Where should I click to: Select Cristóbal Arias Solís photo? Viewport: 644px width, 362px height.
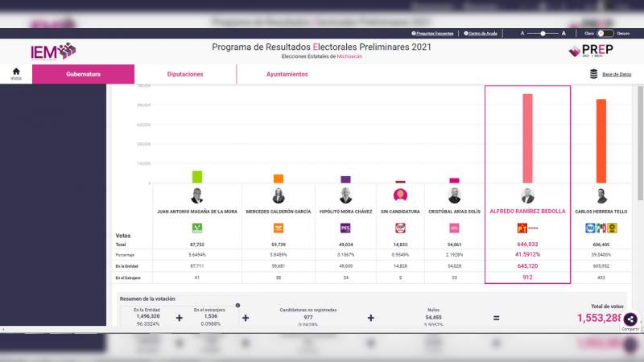(x=454, y=195)
